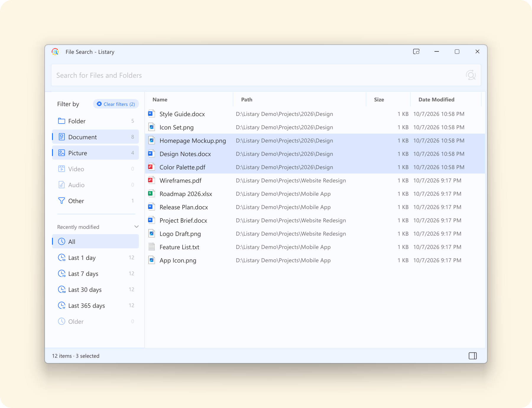Click the image icon beside App Icon.png

click(151, 260)
